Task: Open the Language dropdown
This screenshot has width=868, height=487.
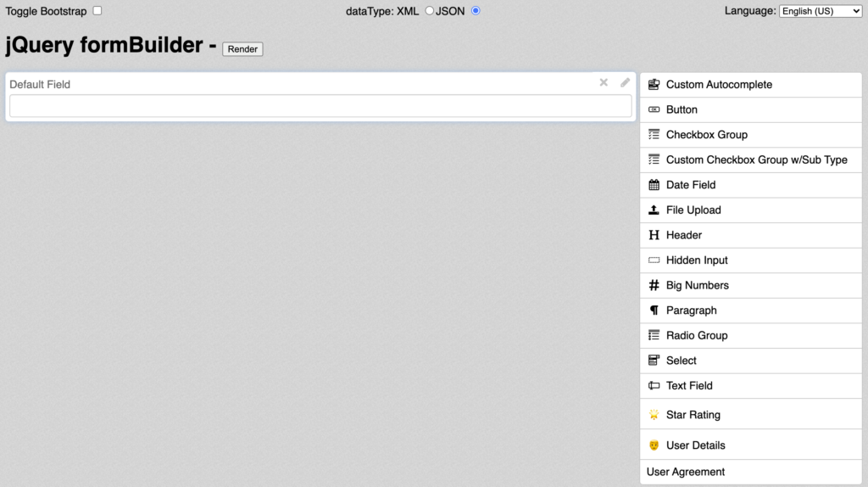Action: 821,11
